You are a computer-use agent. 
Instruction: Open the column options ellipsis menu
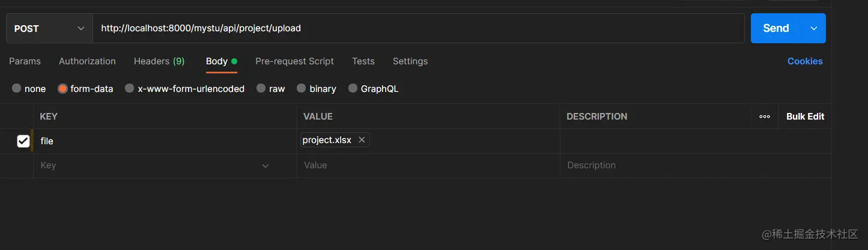(765, 117)
